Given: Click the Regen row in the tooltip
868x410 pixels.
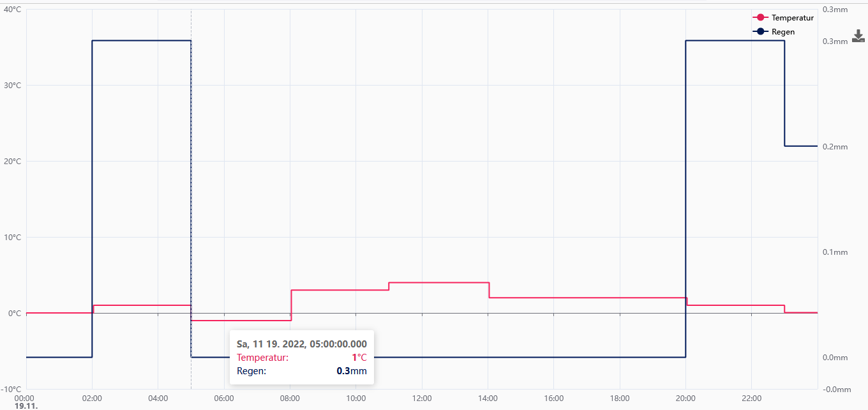Looking at the screenshot, I should [301, 371].
